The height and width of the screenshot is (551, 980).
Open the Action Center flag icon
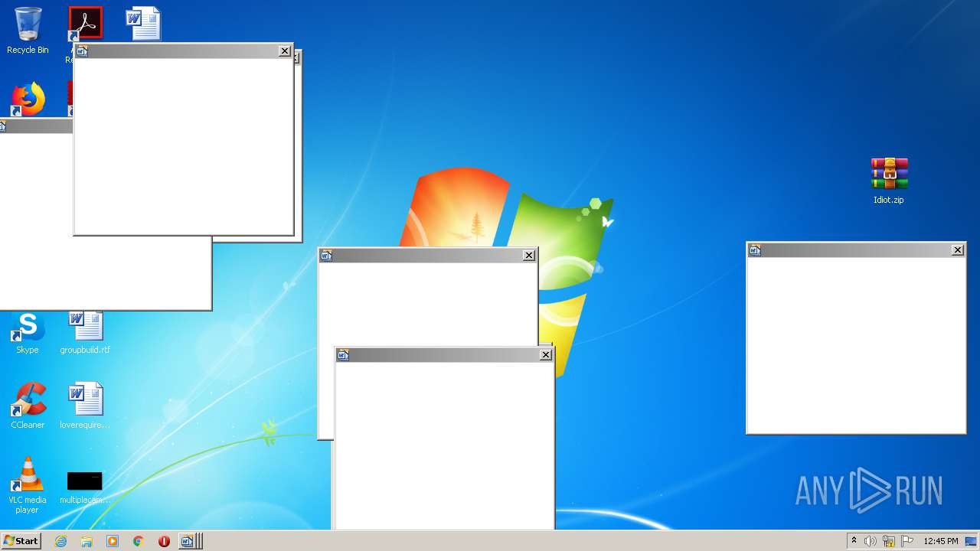point(906,541)
